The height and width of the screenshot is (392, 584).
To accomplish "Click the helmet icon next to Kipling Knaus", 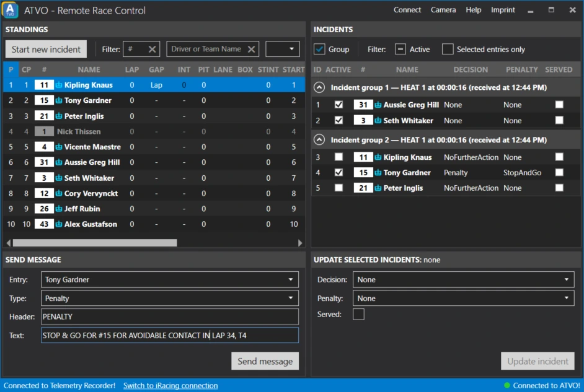I will pos(59,85).
